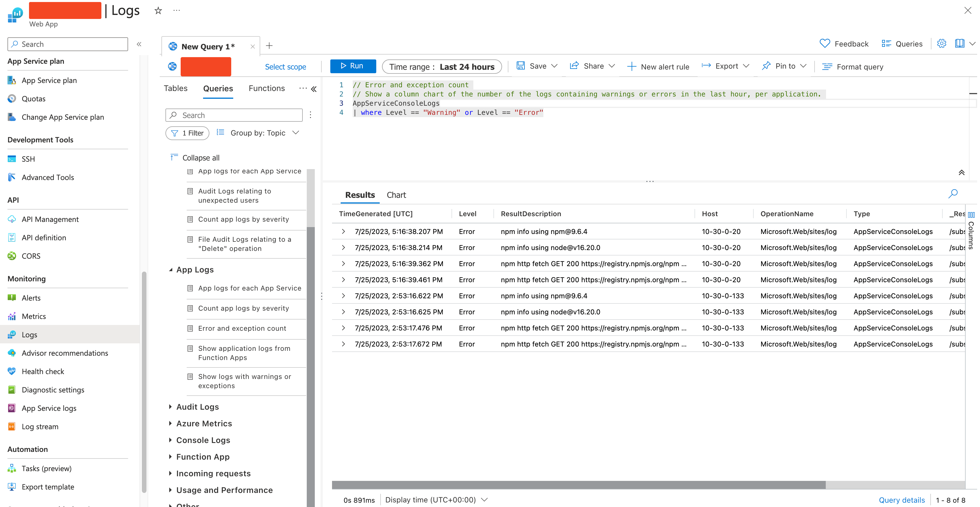Click the left sidebar Search box
Screen dimensions: 980x507
68,44
